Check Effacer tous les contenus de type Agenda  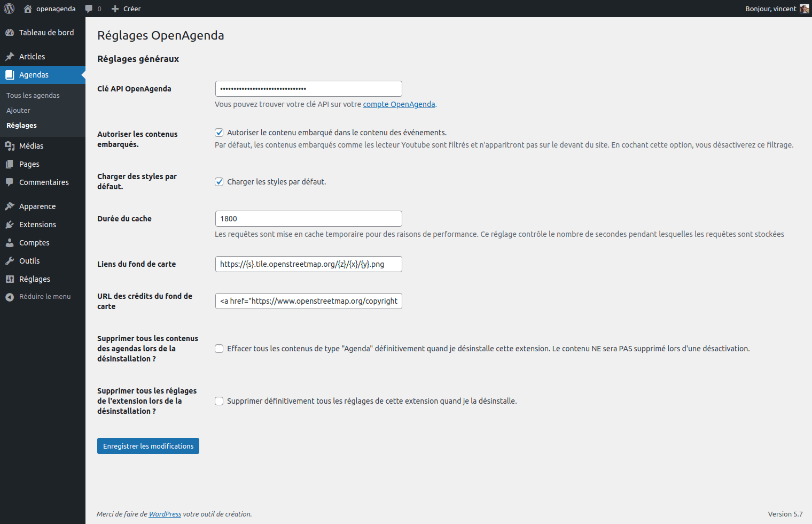[x=219, y=349]
